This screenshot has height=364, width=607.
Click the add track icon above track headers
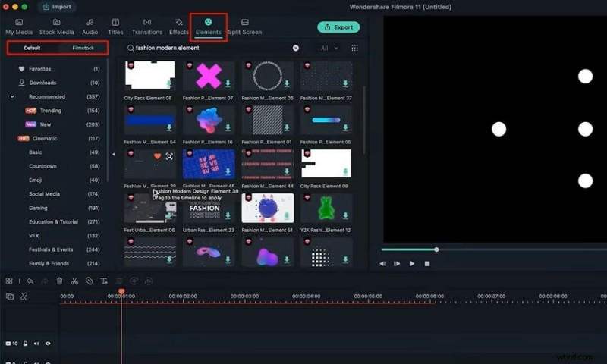[9, 296]
